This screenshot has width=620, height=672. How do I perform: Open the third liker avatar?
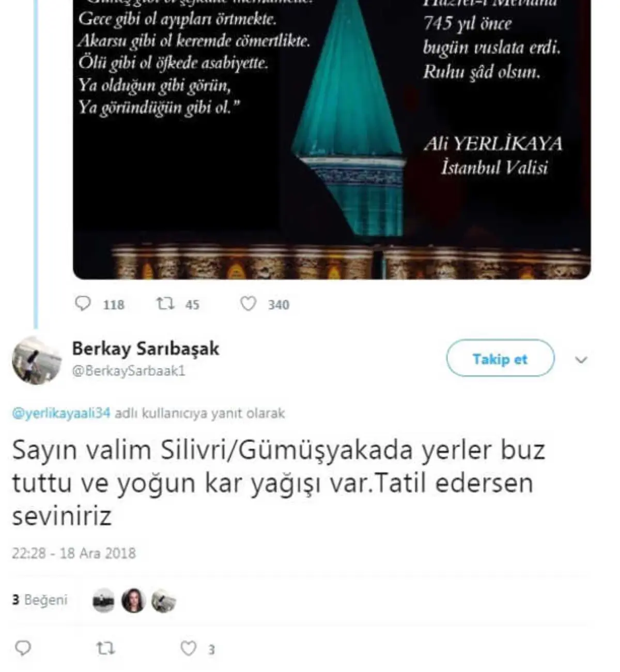click(x=163, y=601)
